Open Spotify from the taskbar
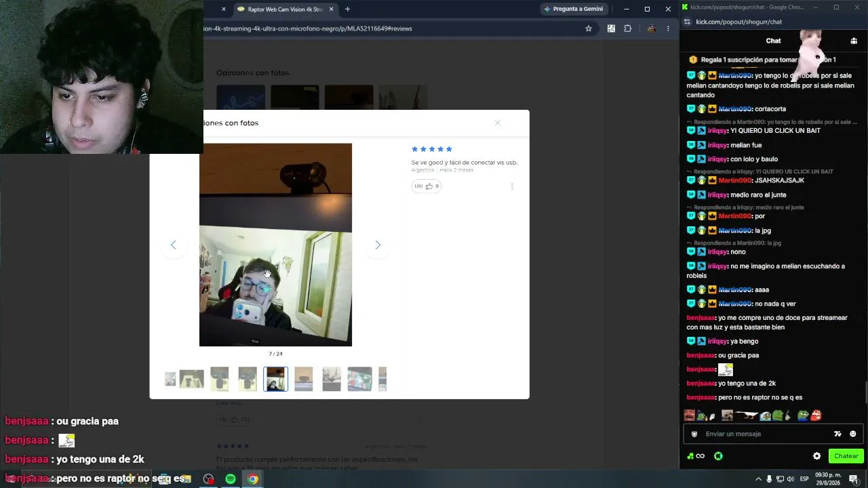This screenshot has width=868, height=488. [231, 479]
